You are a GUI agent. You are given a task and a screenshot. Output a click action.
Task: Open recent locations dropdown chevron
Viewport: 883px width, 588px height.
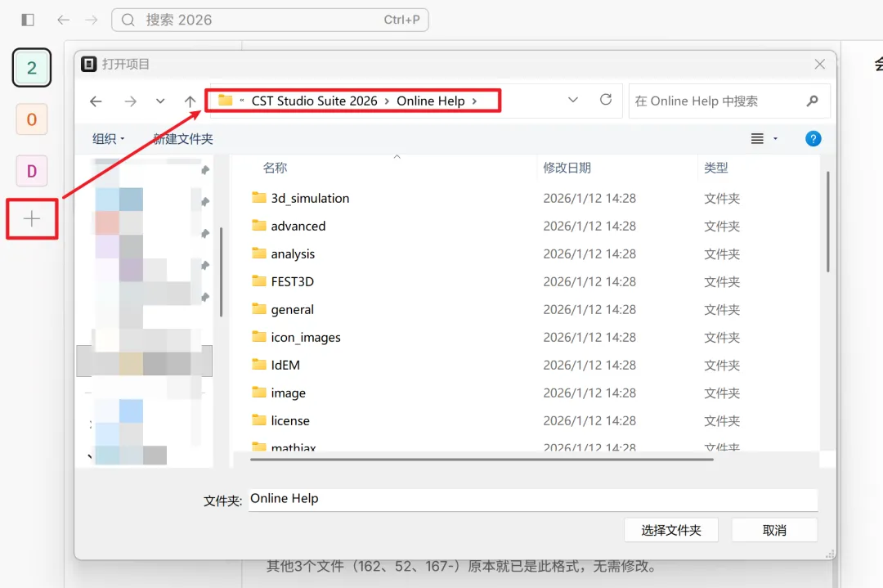point(160,101)
